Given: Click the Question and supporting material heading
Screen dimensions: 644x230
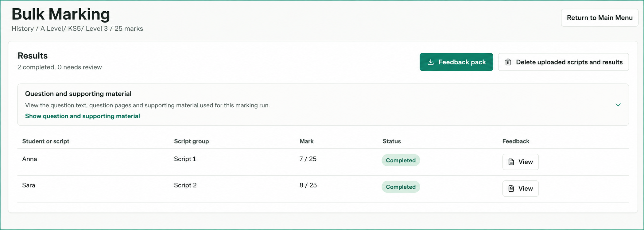Looking at the screenshot, I should [x=78, y=94].
